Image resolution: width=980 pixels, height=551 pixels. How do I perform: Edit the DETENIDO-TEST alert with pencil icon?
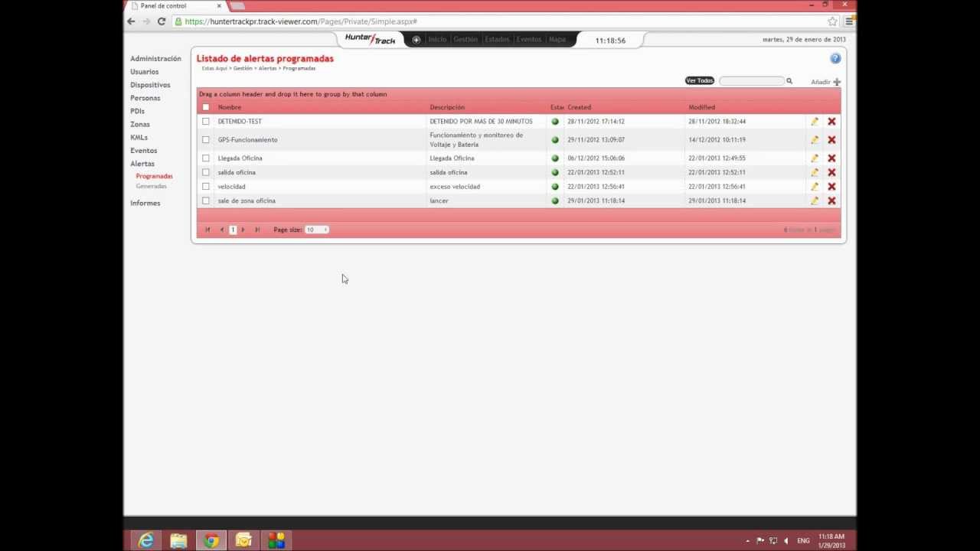pyautogui.click(x=815, y=122)
